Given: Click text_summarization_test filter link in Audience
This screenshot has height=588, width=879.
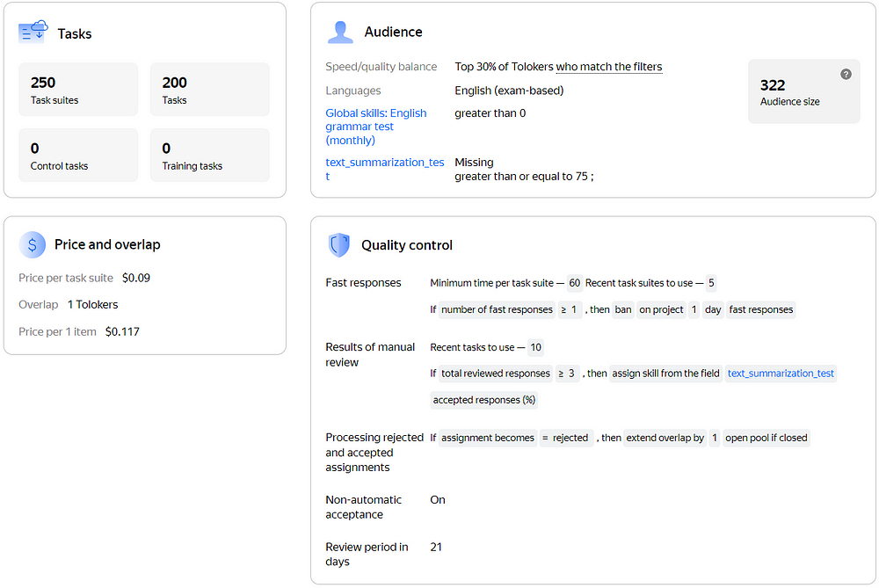Looking at the screenshot, I should coord(384,169).
